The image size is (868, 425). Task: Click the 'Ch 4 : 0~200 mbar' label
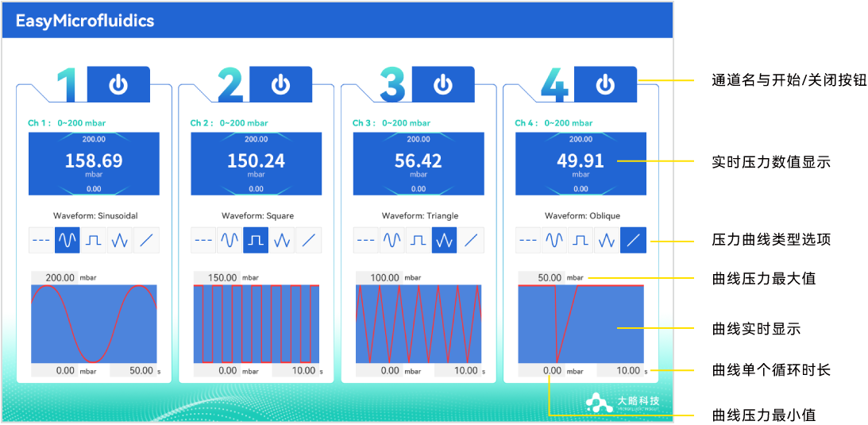(554, 123)
